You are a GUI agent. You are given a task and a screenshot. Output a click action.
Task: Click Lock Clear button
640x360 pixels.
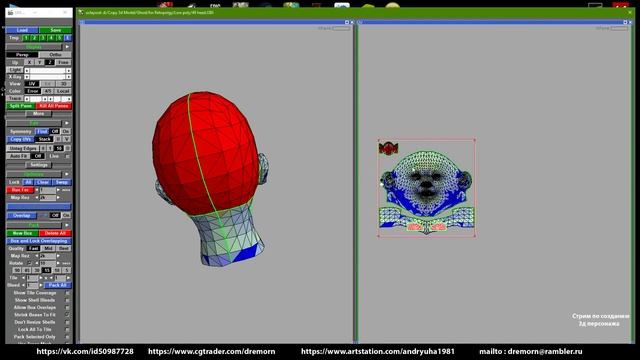[43, 182]
